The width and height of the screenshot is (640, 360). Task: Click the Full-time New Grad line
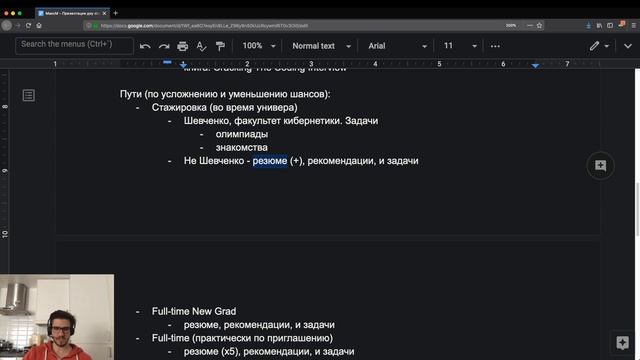coord(194,311)
